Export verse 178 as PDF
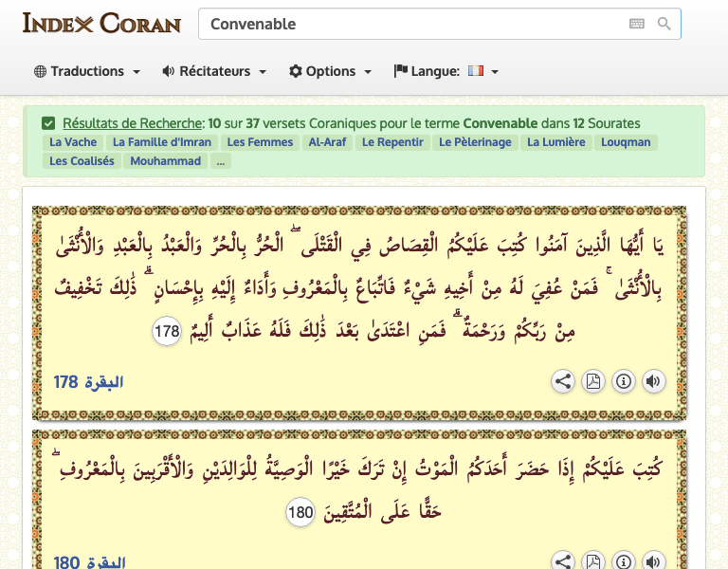Viewport: 728px width, 569px height. pyautogui.click(x=593, y=381)
